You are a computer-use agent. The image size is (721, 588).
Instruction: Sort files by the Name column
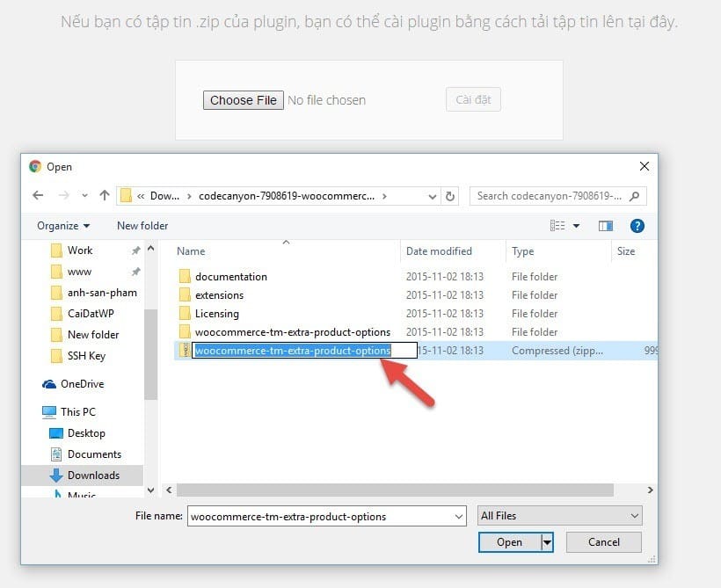point(191,251)
